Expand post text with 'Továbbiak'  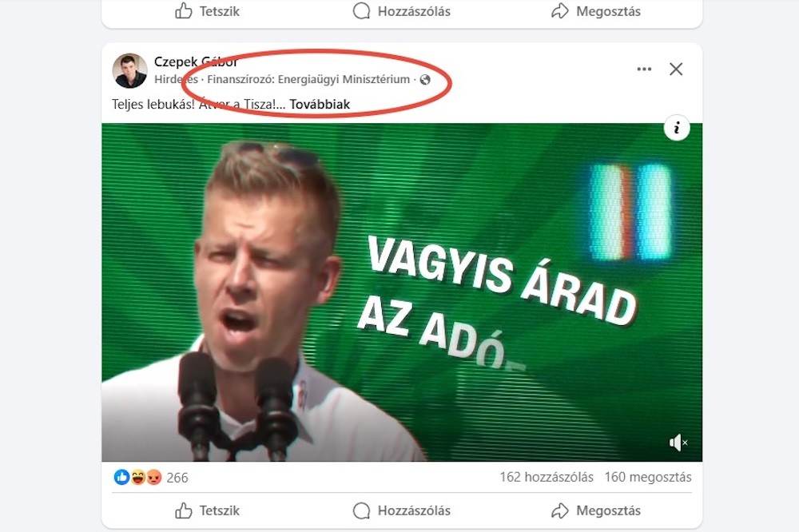pyautogui.click(x=320, y=104)
